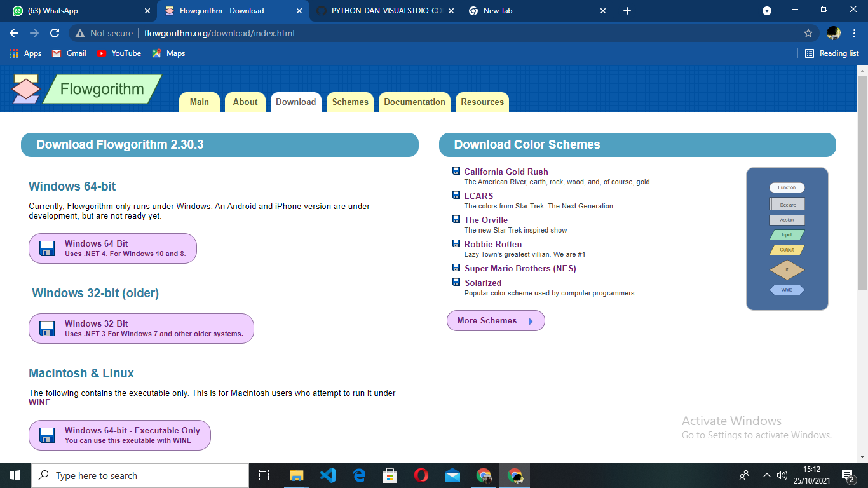The width and height of the screenshot is (868, 488).
Task: Bookmark this page with the star
Action: pos(808,33)
